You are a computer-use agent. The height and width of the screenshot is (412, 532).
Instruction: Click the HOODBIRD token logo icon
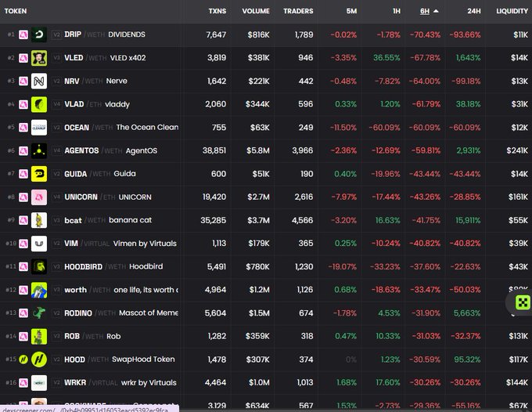point(39,266)
